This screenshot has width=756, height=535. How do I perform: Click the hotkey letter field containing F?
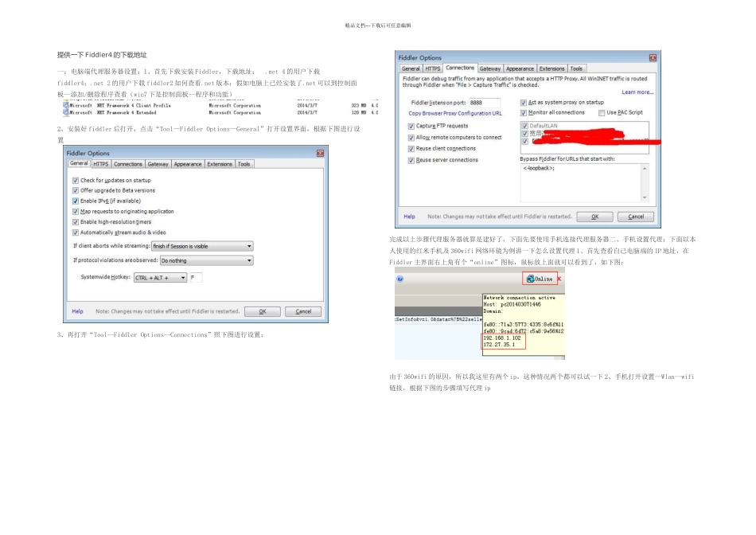coord(195,277)
